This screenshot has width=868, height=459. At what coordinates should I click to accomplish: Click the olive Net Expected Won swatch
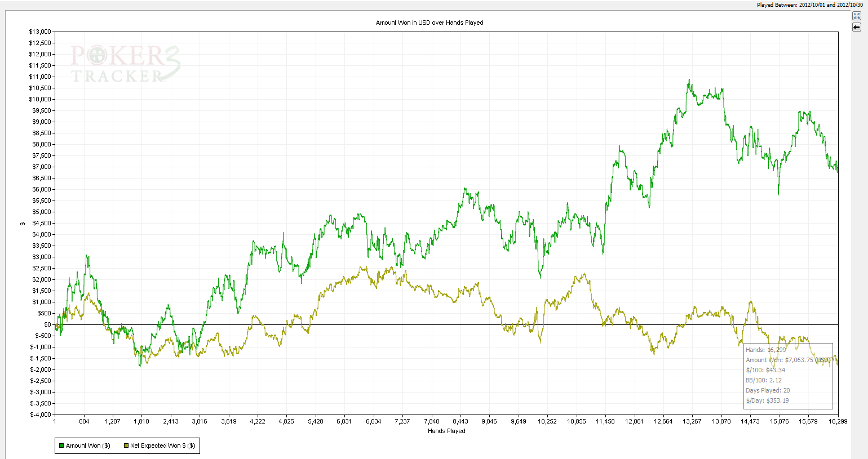pyautogui.click(x=126, y=446)
